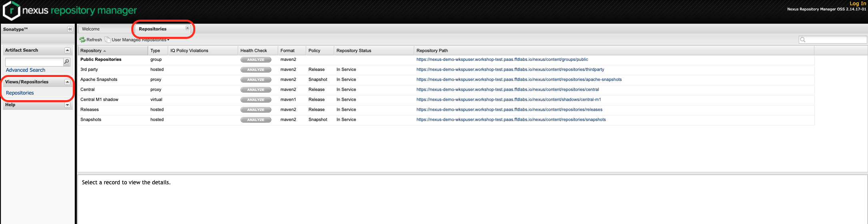
Task: Open the repositories/releases URL
Action: 509,109
